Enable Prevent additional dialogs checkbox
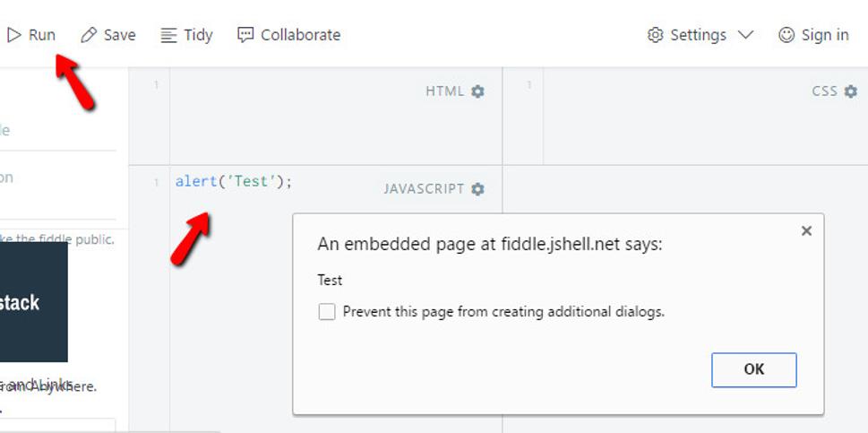 click(x=327, y=312)
